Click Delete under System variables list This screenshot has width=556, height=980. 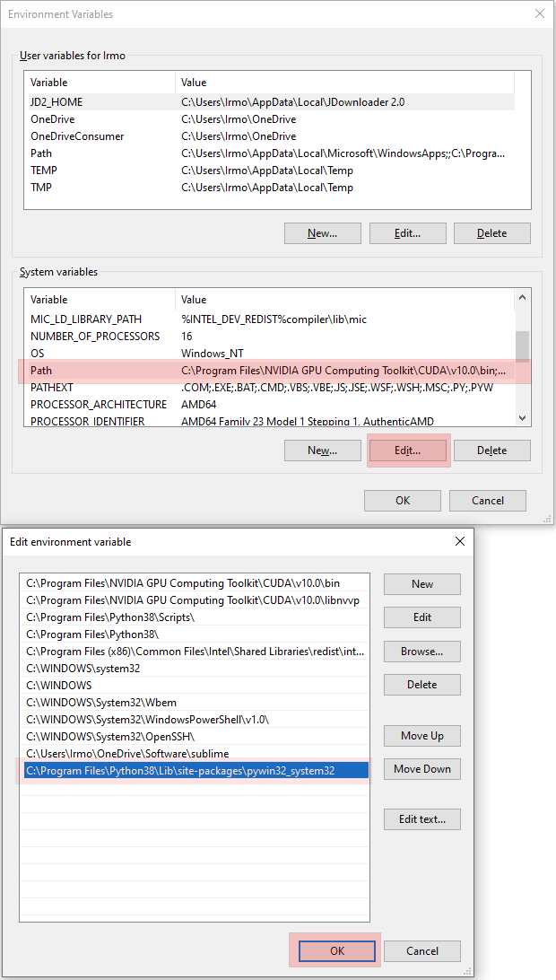[491, 450]
